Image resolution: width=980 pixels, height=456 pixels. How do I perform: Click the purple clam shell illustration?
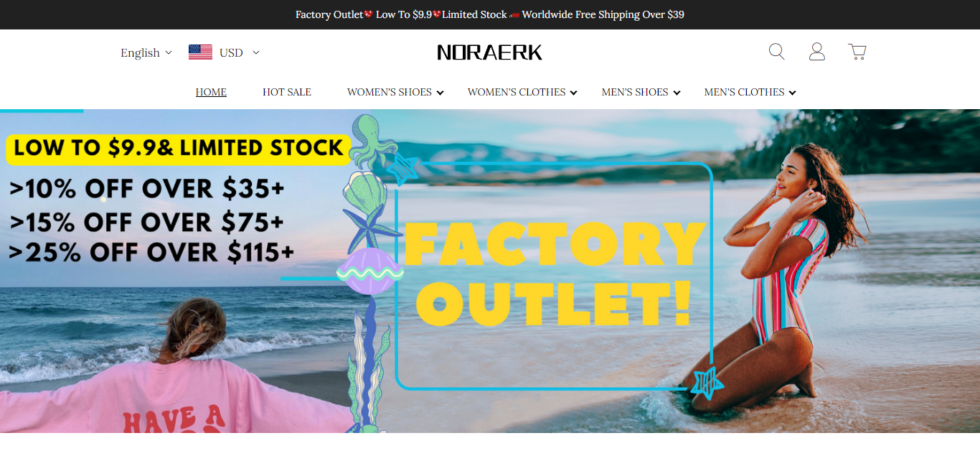pyautogui.click(x=369, y=271)
